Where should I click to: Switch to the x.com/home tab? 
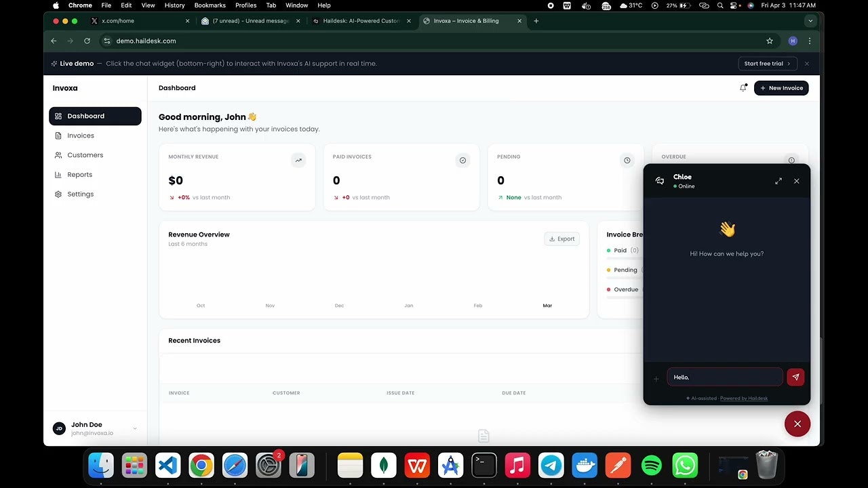[x=140, y=21]
